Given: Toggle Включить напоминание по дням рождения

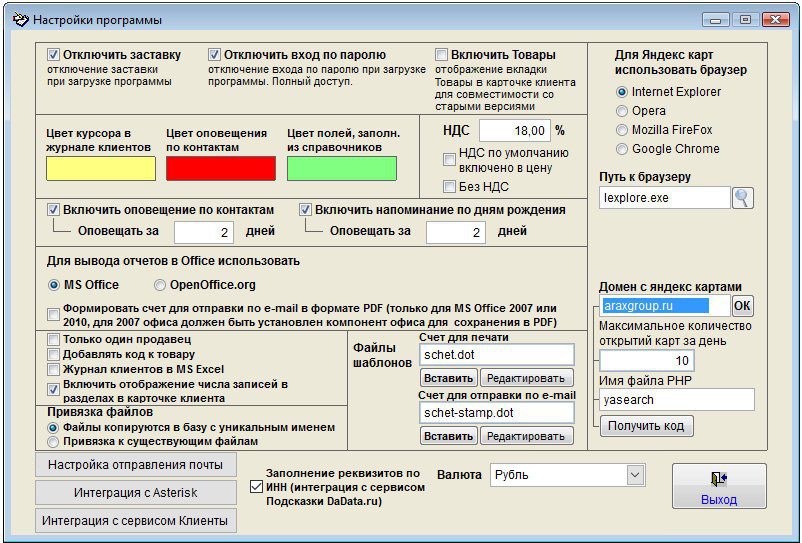Looking at the screenshot, I should pos(305,210).
